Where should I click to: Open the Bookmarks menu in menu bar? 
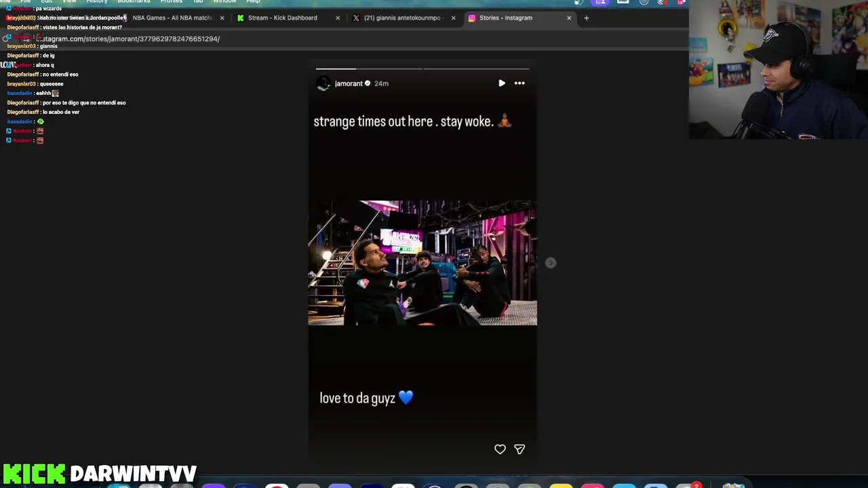[134, 2]
